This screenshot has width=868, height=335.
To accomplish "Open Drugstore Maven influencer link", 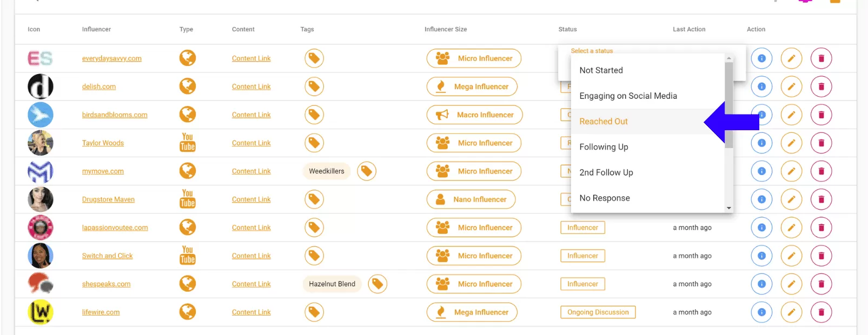I will 108,199.
